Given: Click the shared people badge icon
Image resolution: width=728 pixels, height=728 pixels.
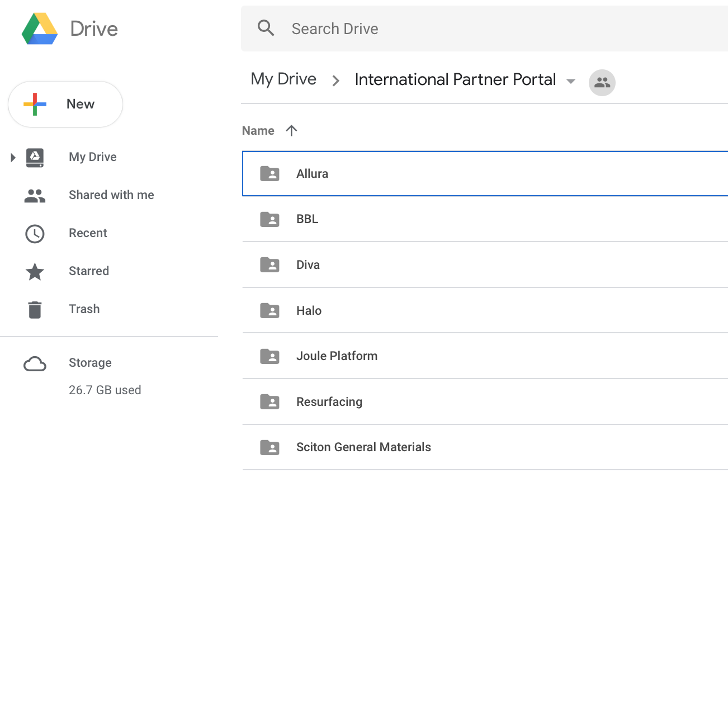Looking at the screenshot, I should click(602, 83).
